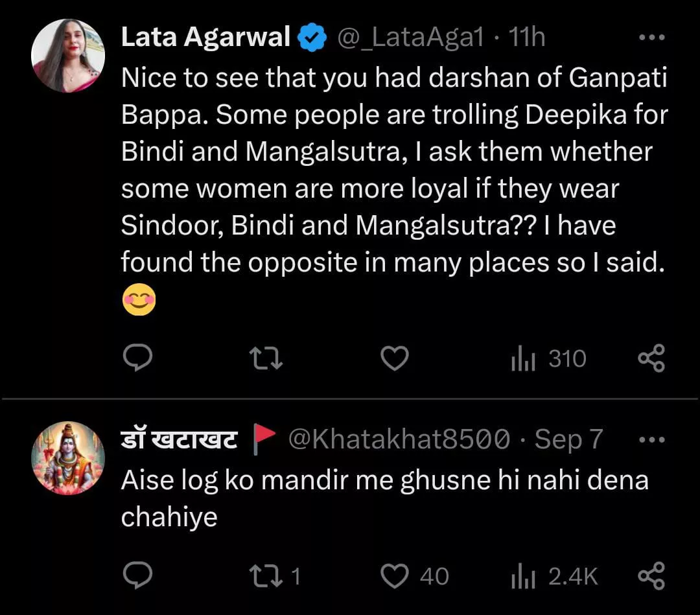Retweet the Khatakhat8500 post
700x615 pixels.
click(x=266, y=575)
